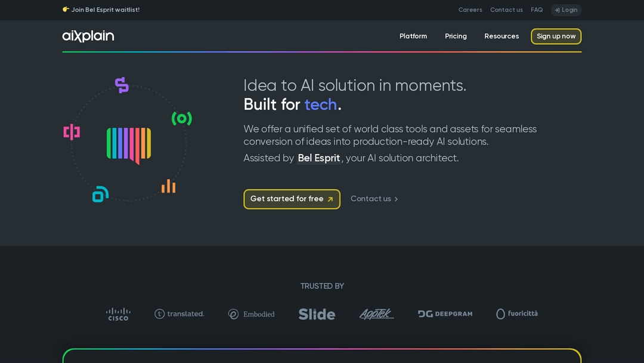Open the FAQ link

(x=537, y=10)
